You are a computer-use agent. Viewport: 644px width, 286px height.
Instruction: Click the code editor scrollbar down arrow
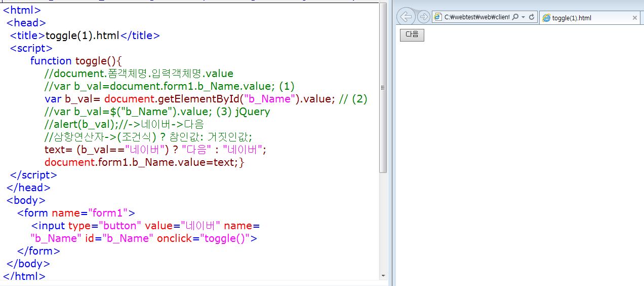[x=383, y=276]
